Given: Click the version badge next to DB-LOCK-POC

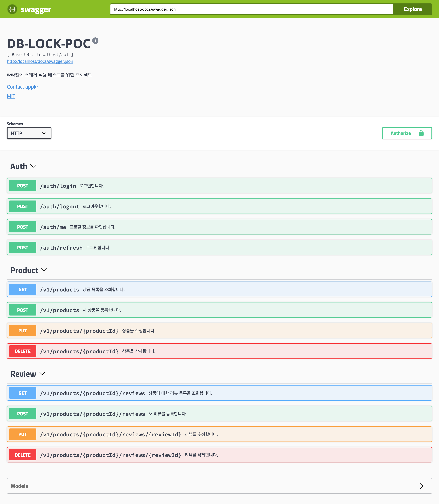Looking at the screenshot, I should click(95, 41).
